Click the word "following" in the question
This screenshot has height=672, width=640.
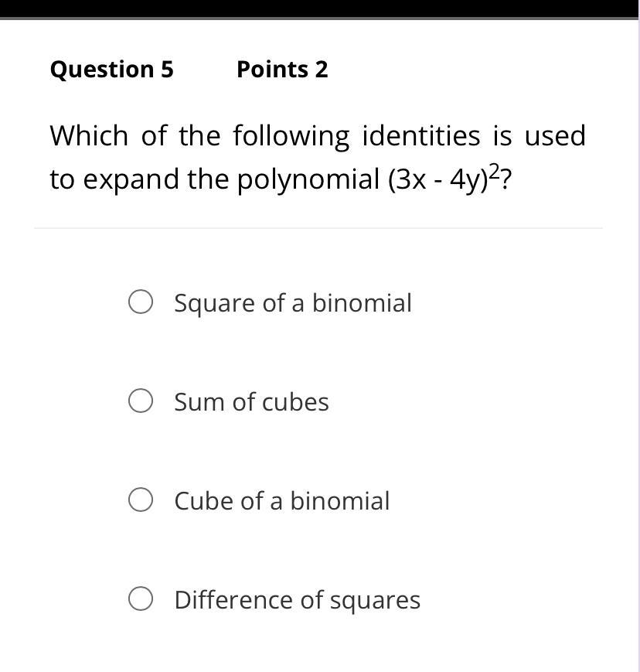coord(291,136)
